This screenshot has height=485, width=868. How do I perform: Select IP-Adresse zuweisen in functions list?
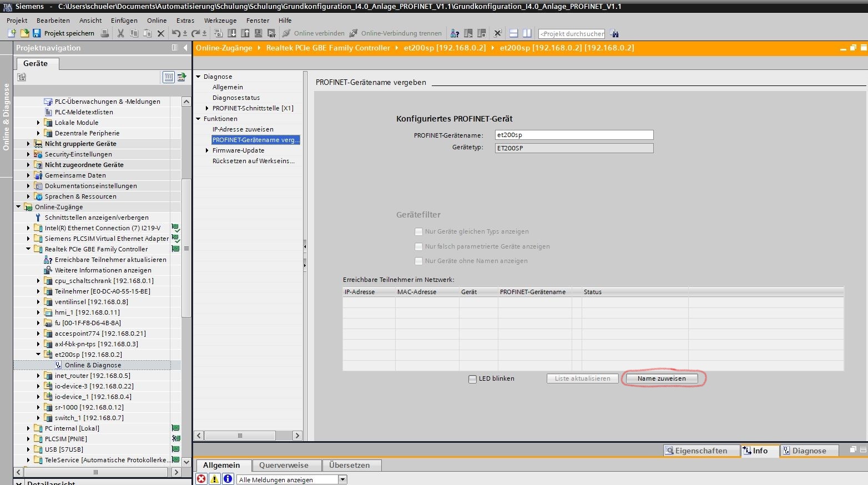pos(243,129)
